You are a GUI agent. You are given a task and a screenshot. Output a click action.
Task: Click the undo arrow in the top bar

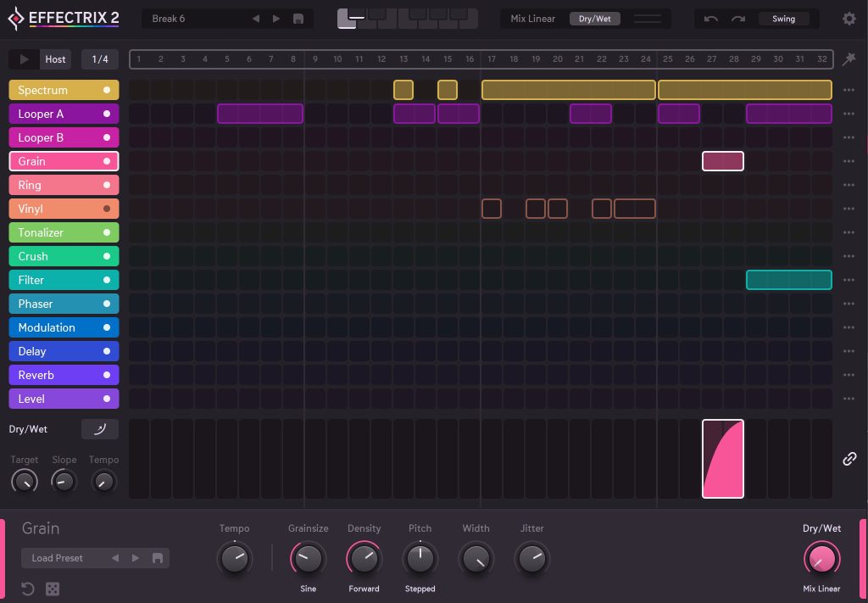[711, 19]
